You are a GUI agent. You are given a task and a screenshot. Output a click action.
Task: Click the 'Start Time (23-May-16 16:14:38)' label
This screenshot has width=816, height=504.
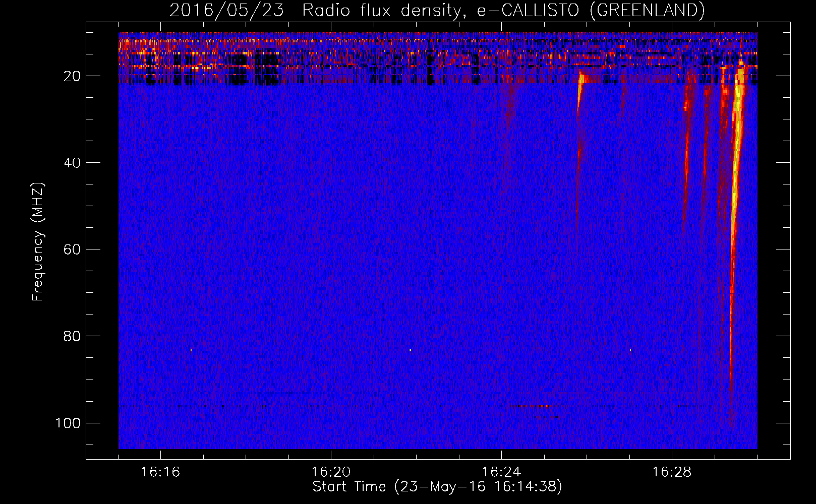coord(437,486)
